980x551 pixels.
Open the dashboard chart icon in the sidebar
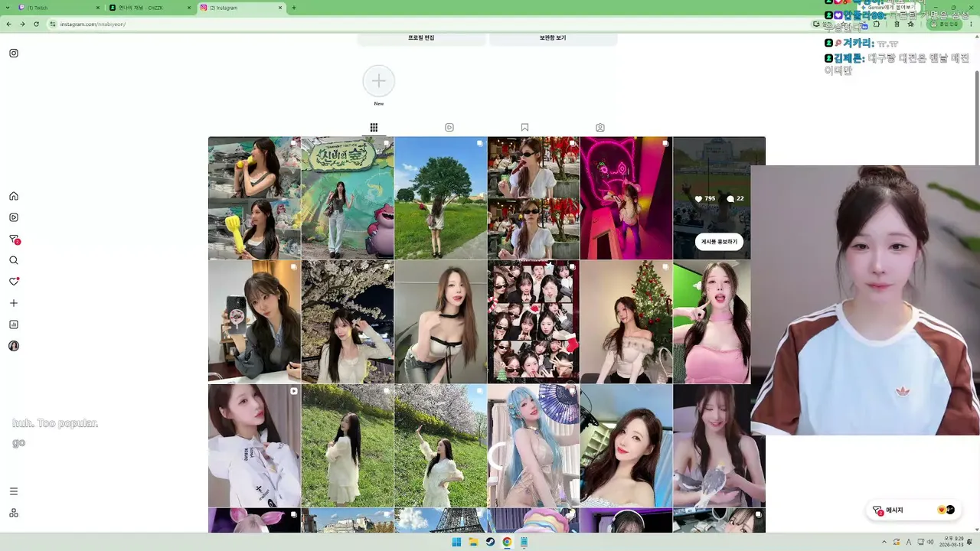click(x=14, y=324)
